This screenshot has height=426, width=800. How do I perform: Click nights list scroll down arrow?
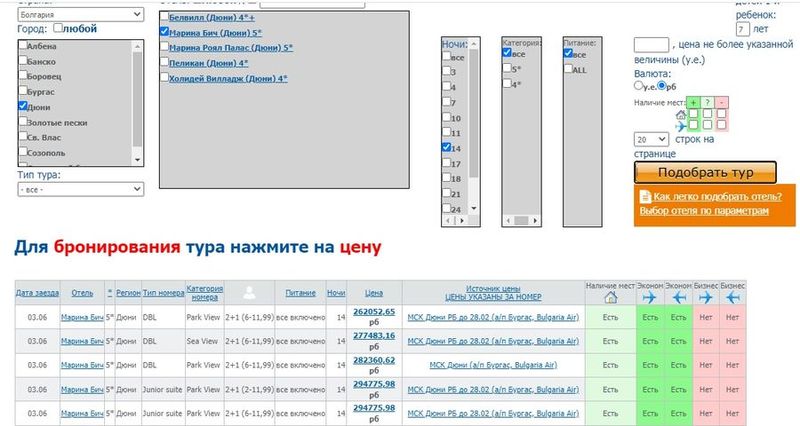[x=473, y=208]
